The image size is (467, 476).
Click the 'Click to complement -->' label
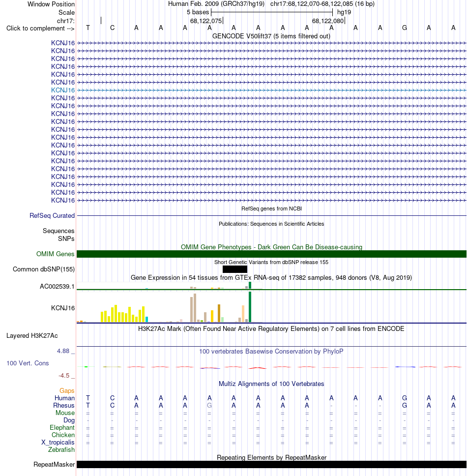[x=40, y=28]
